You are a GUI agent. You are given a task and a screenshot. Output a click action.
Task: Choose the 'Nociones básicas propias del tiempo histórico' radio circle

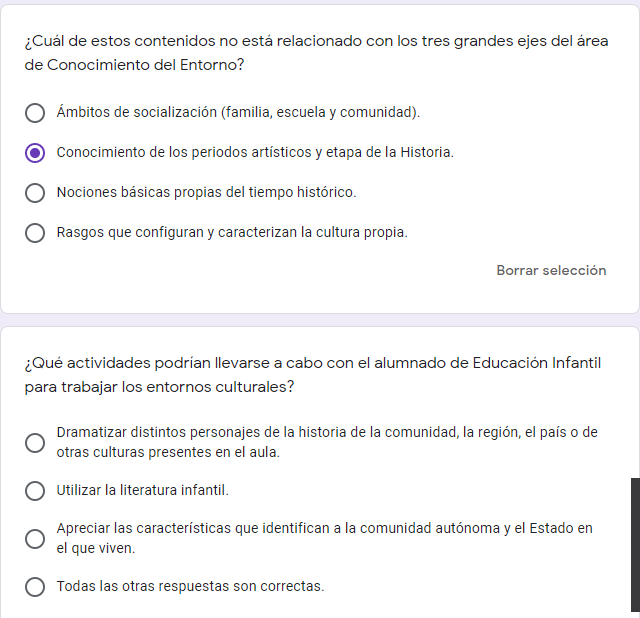coord(35,193)
